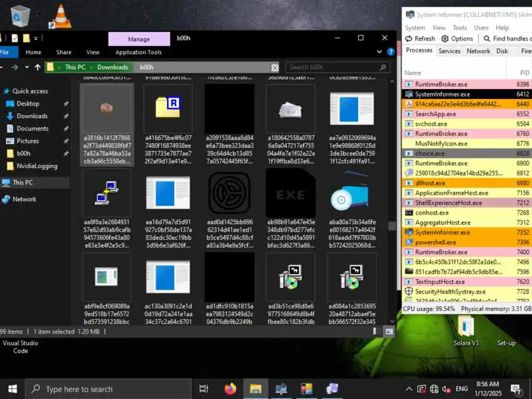Open the Application Tools ribbon tab
532x399 pixels.
pos(138,52)
